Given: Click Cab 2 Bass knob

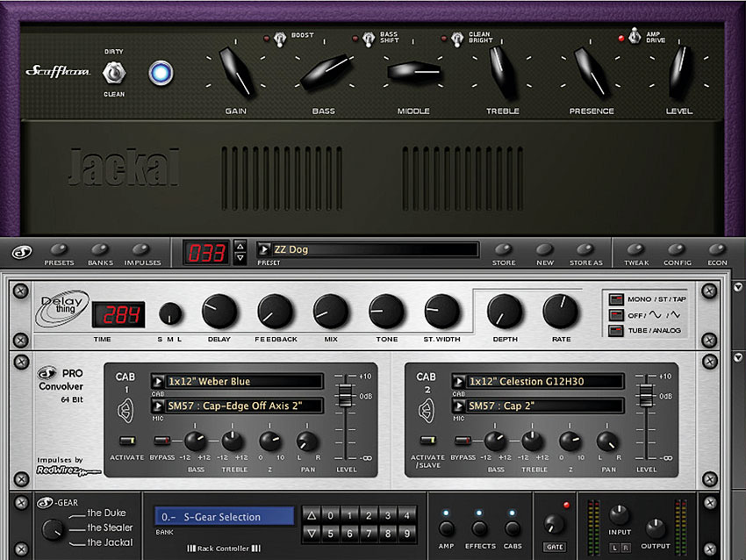Looking at the screenshot, I should tap(495, 442).
